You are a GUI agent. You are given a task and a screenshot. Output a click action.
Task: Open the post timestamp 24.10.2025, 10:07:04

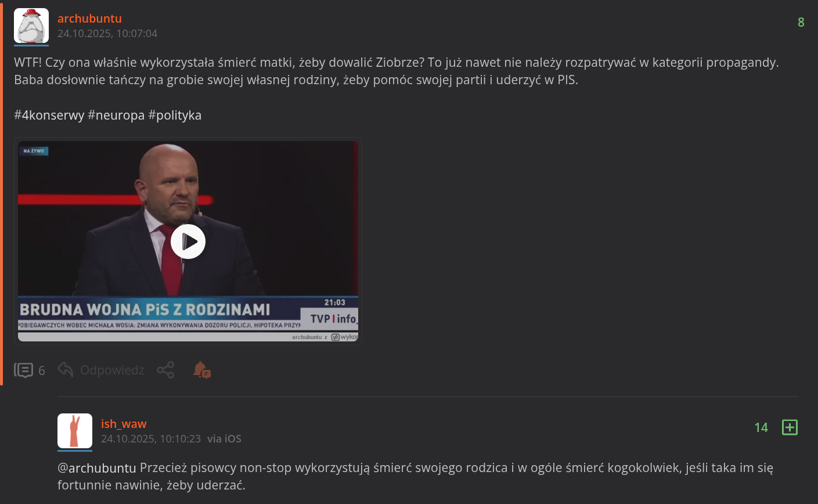click(107, 34)
